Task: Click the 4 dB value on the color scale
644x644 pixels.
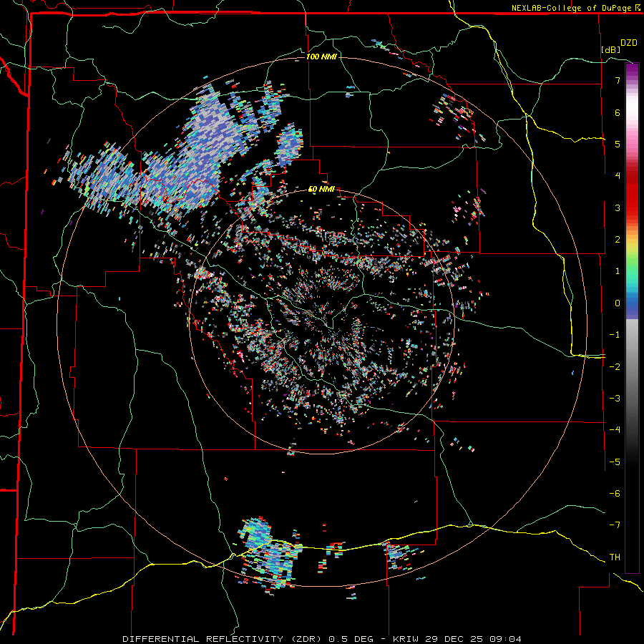Action: pos(618,176)
